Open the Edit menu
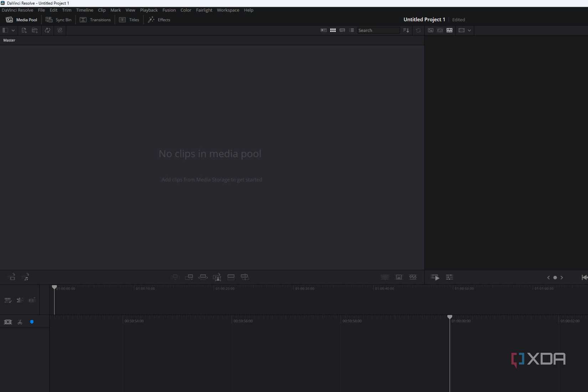The image size is (588, 392). click(53, 10)
